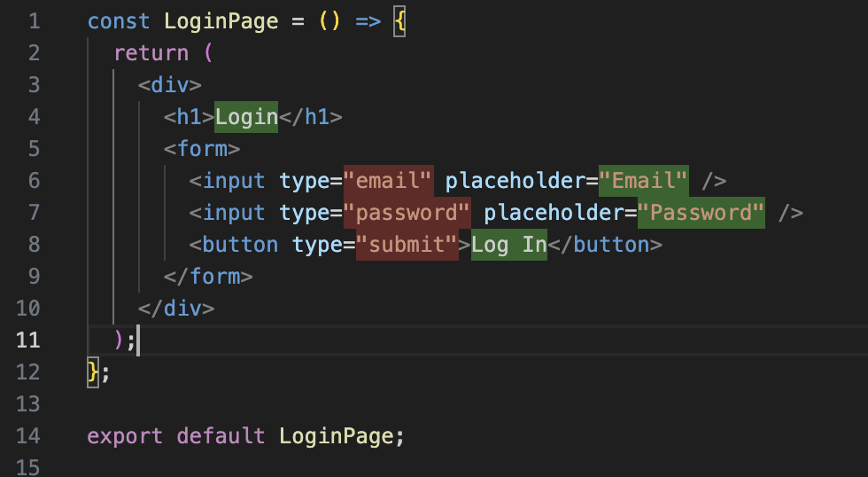Click the opening div tag on line 3
The width and height of the screenshot is (868, 477).
tap(170, 85)
